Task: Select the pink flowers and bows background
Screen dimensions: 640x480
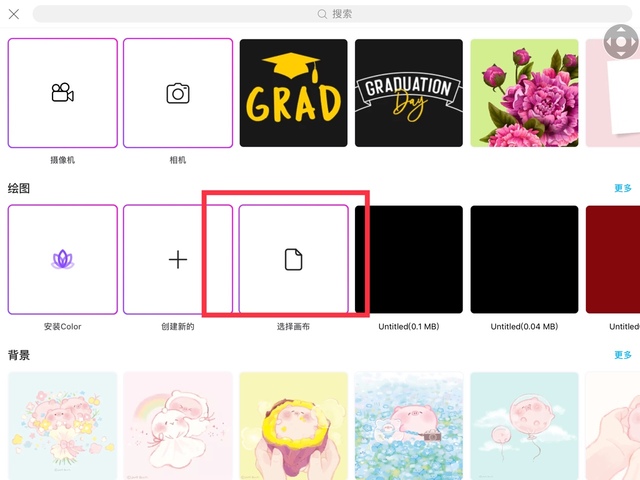Action: (x=62, y=426)
